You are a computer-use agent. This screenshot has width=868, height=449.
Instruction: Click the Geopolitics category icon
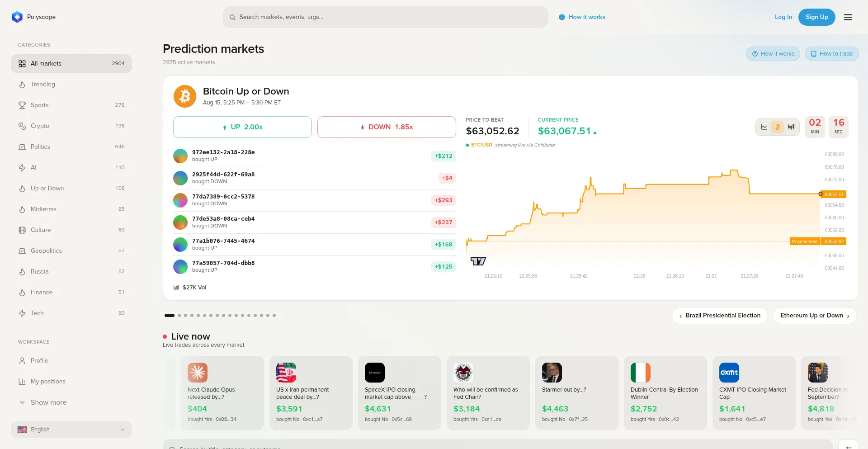[x=22, y=251]
